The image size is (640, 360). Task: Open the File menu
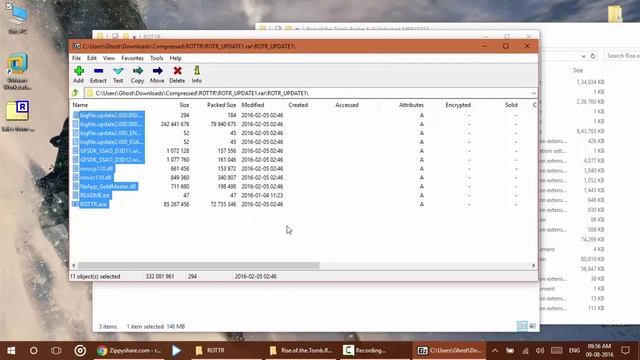(76, 58)
